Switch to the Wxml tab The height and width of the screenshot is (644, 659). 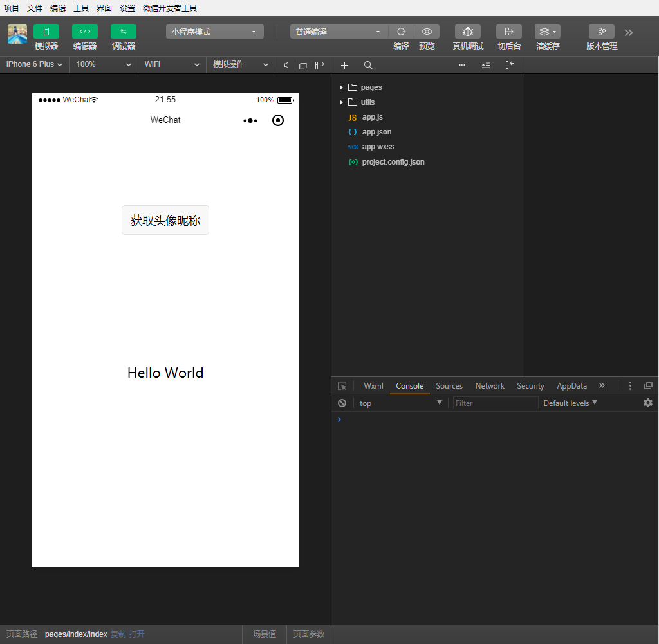(x=373, y=385)
